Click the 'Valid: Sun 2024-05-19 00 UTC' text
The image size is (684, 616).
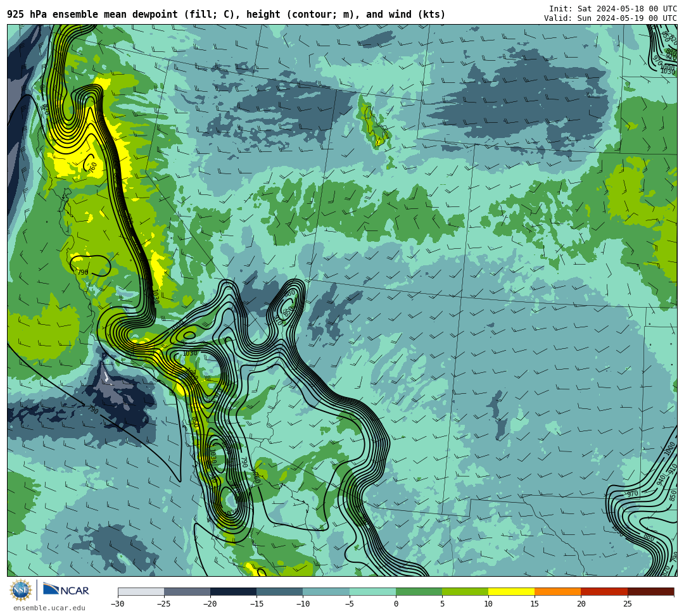[611, 18]
